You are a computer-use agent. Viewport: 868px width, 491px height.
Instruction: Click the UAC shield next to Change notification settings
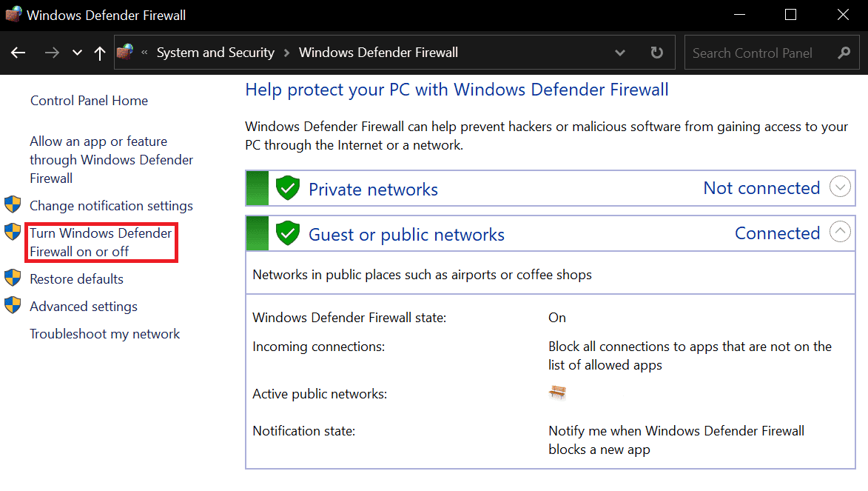pos(13,205)
